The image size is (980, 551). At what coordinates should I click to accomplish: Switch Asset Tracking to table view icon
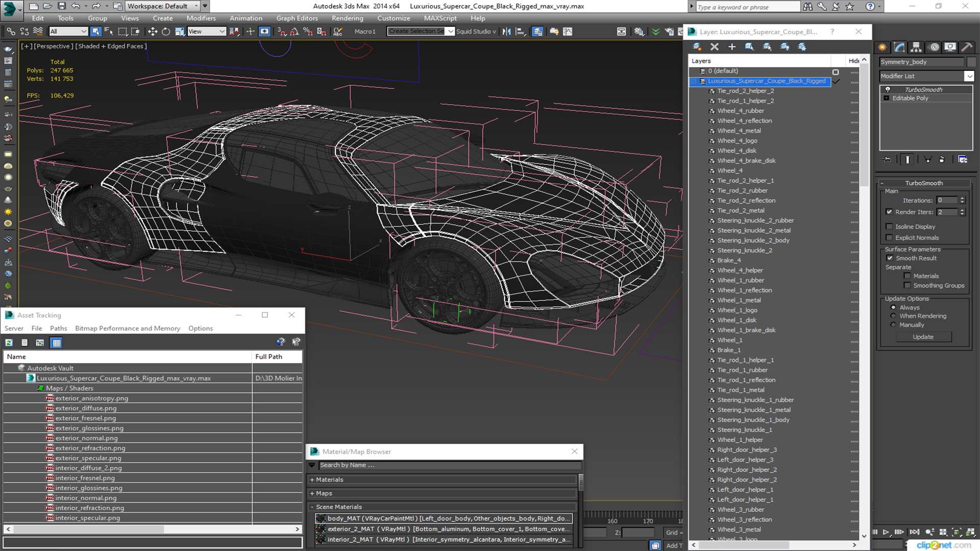[57, 343]
